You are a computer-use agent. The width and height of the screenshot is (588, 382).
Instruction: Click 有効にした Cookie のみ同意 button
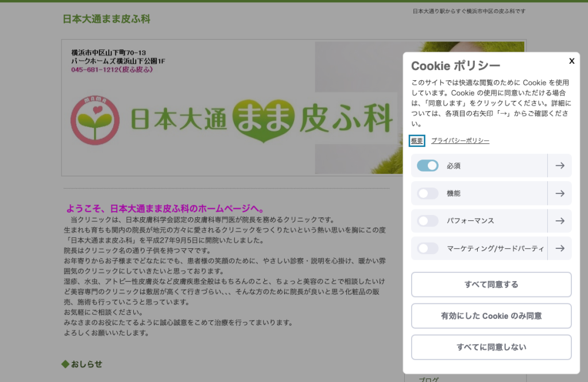492,316
